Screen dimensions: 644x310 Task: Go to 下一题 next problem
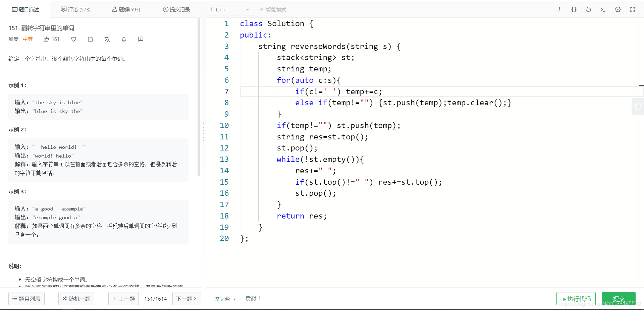click(186, 299)
